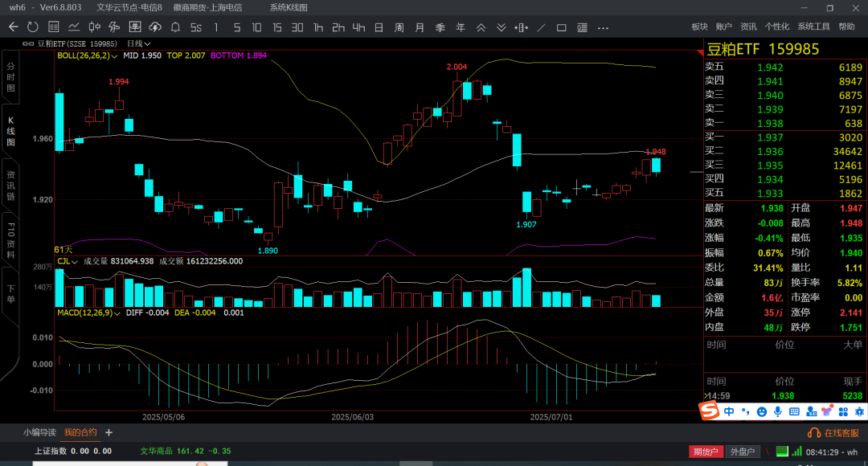Screen dimensions: 868x466
Task: Click the double down chevron icon
Action: (501, 27)
